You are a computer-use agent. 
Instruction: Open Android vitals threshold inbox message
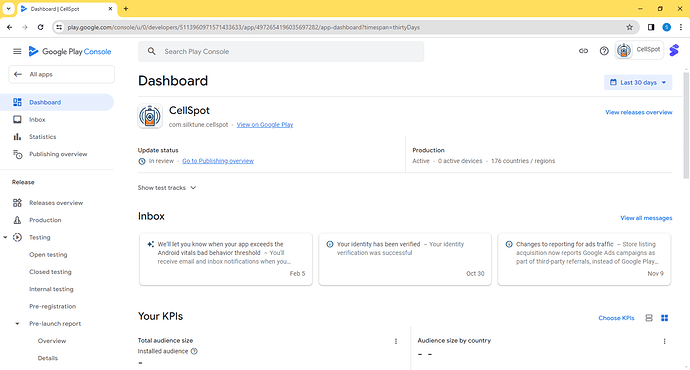tap(226, 259)
